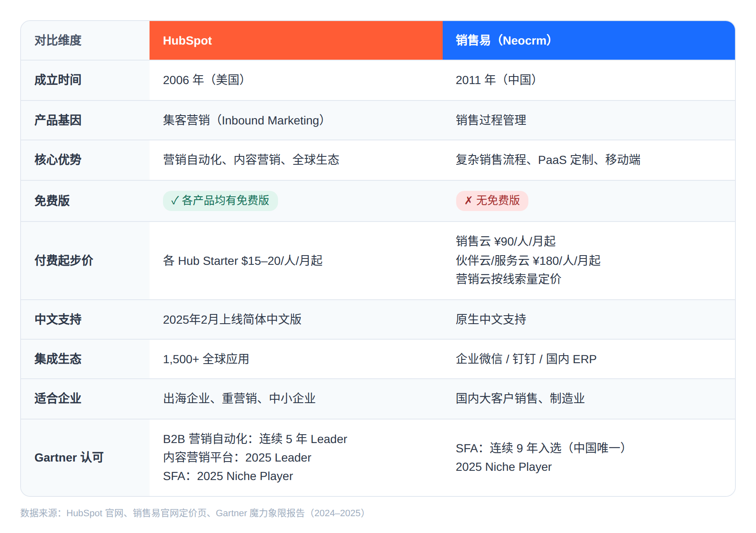Select 营销自动化、内容营销、全球生态 cell
756x533 pixels.
(296, 160)
